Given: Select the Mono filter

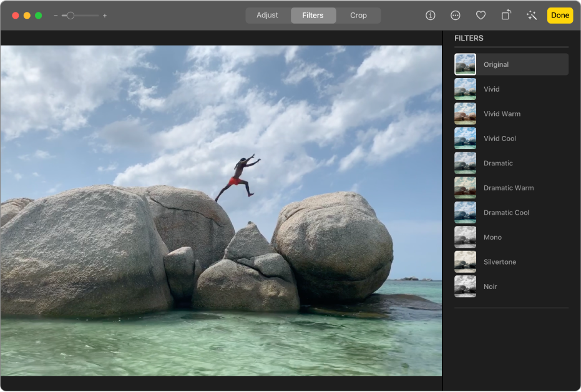Looking at the screenshot, I should (510, 237).
